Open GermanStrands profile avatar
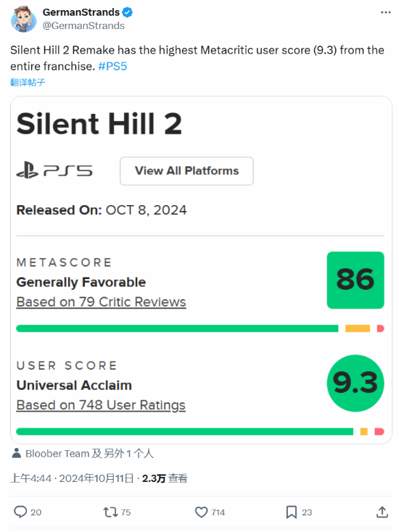The width and height of the screenshot is (399, 532). pos(23,19)
